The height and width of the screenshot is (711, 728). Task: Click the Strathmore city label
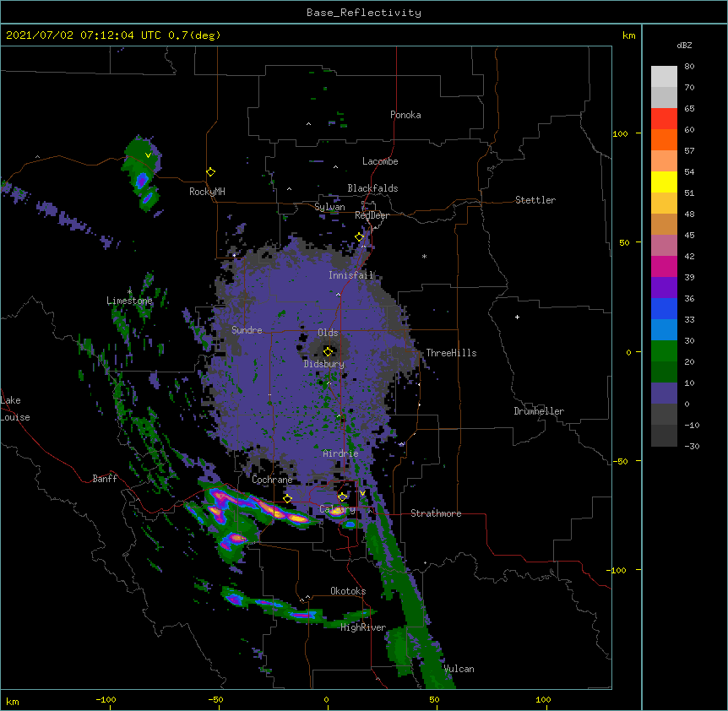click(x=436, y=513)
